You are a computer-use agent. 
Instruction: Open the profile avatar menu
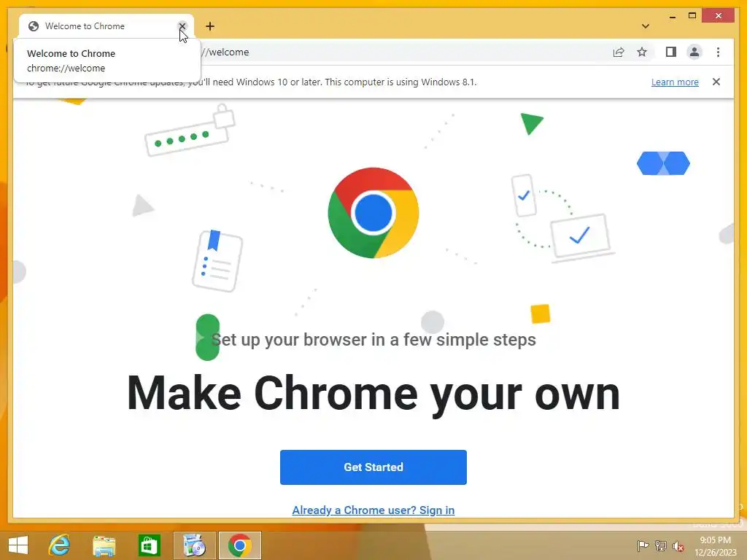(694, 52)
